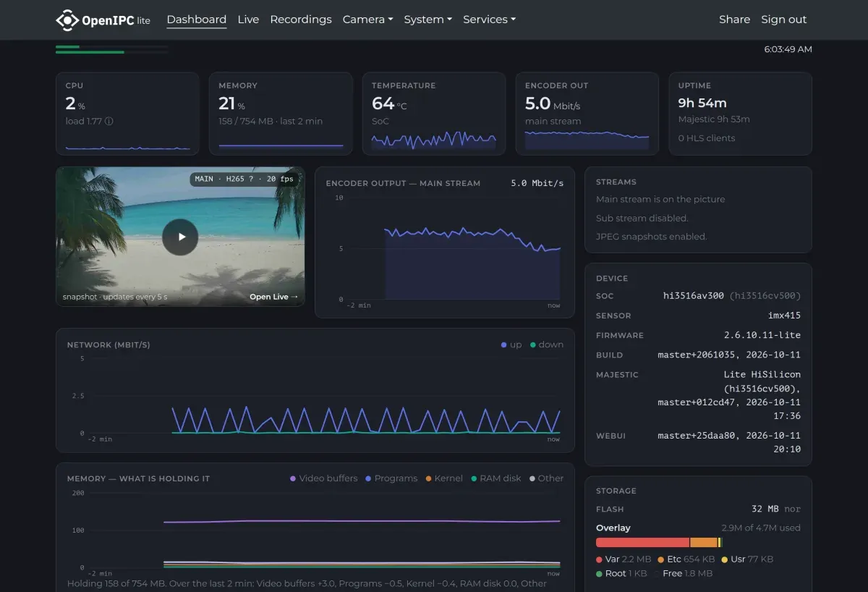The width and height of the screenshot is (868, 592).
Task: Toggle the Programs legend item
Action: pyautogui.click(x=391, y=478)
